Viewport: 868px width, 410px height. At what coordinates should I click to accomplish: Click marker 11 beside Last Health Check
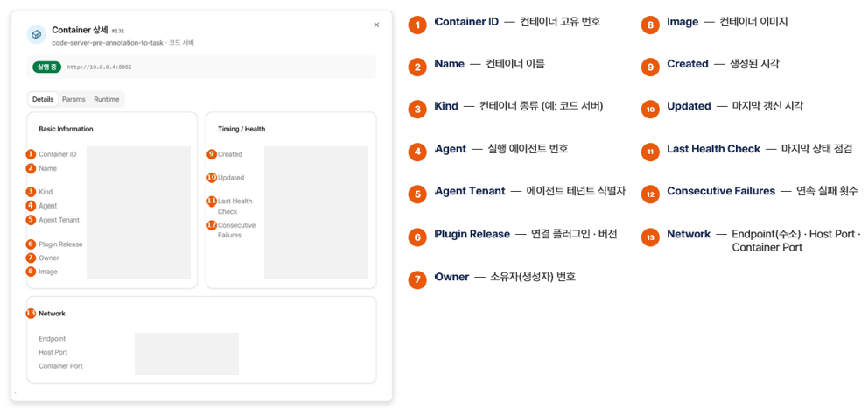212,201
